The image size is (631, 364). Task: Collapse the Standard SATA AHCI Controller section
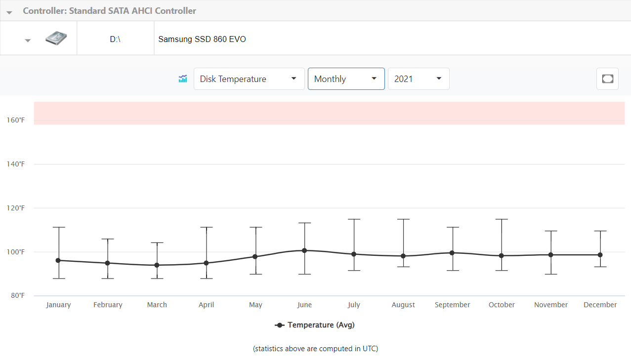pyautogui.click(x=9, y=12)
